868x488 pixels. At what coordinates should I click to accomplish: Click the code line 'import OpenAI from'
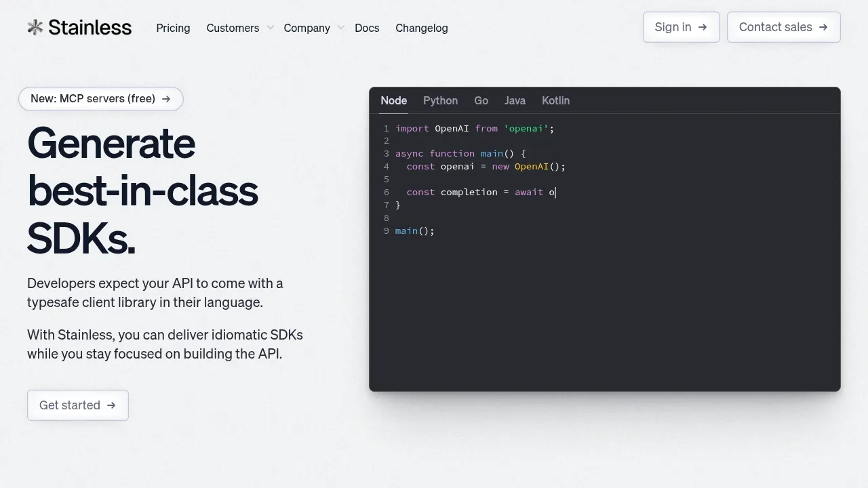point(475,128)
